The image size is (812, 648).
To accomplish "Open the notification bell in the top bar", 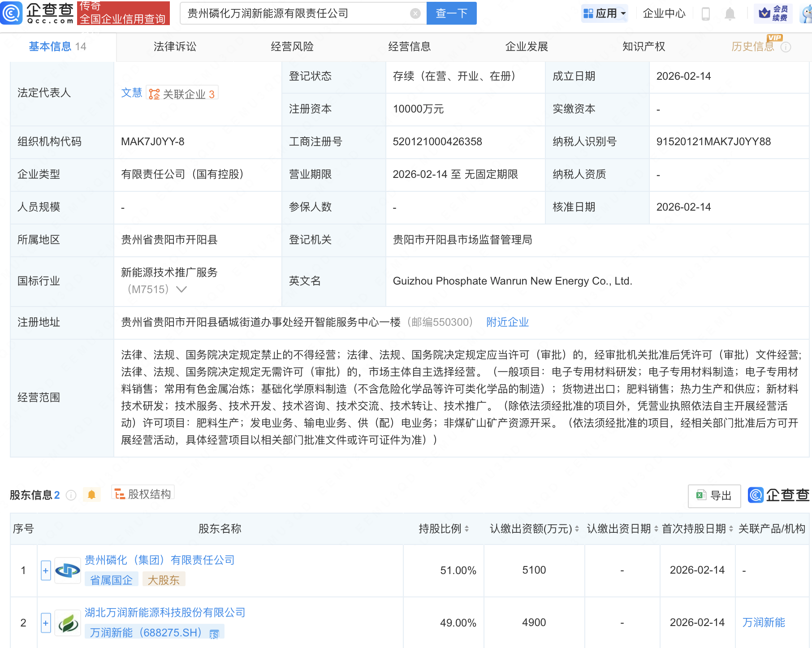I will click(730, 13).
